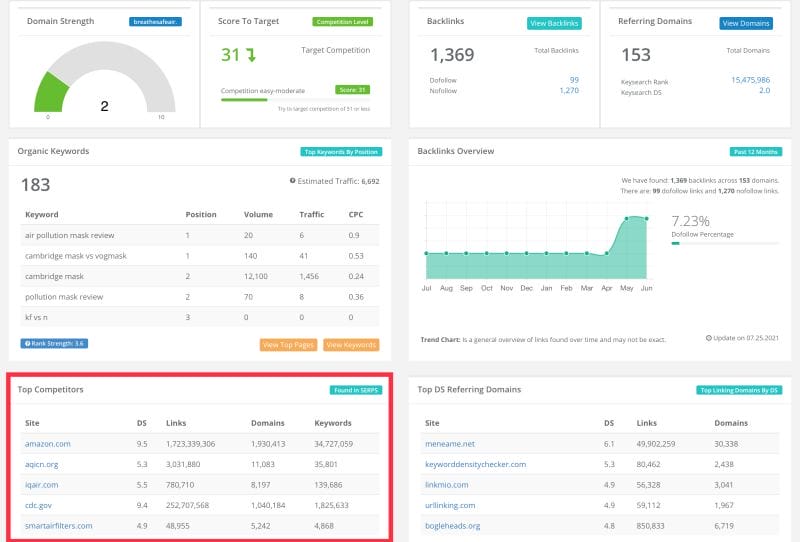The width and height of the screenshot is (800, 542).
Task: Open View Backlinks button
Action: [x=554, y=23]
